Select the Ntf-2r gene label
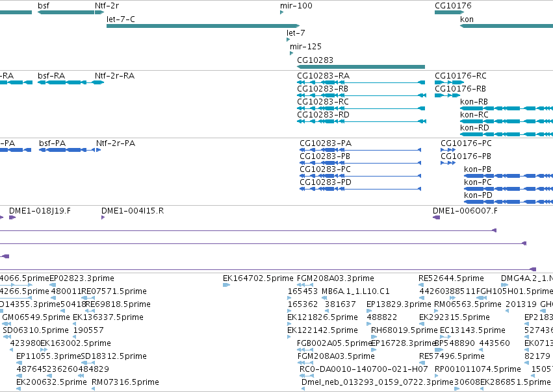553x392 pixels. tap(107, 6)
